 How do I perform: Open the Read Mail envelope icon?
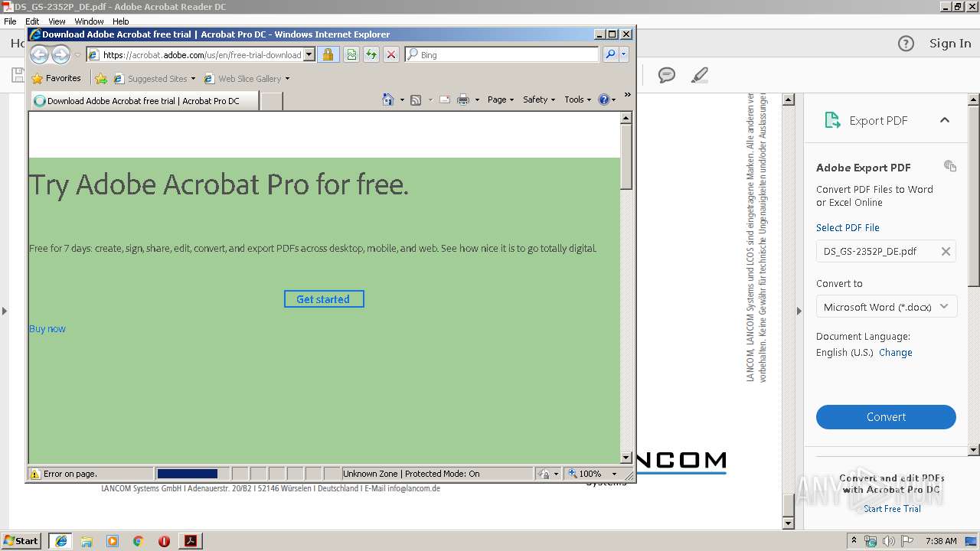[444, 99]
